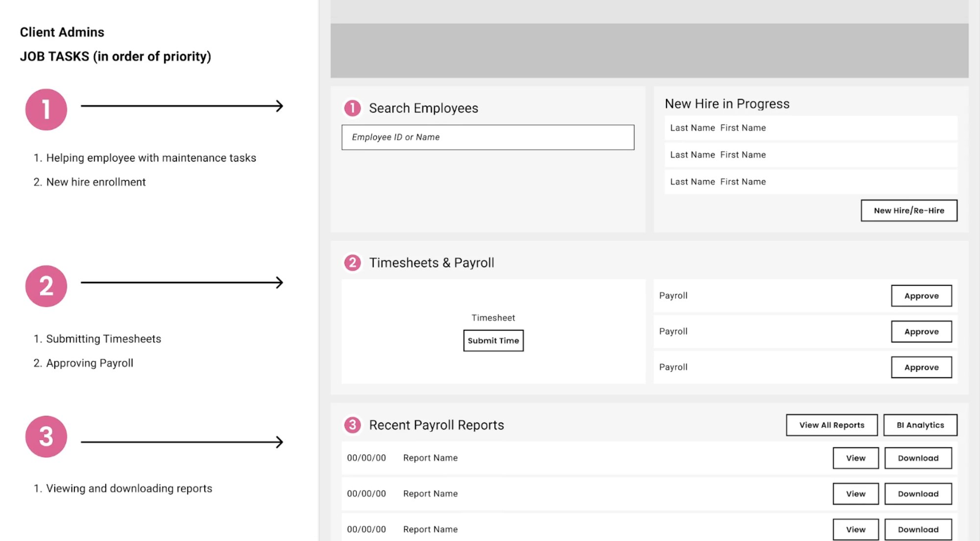
Task: Click the pink priority circle 3 in left panel
Action: click(46, 437)
